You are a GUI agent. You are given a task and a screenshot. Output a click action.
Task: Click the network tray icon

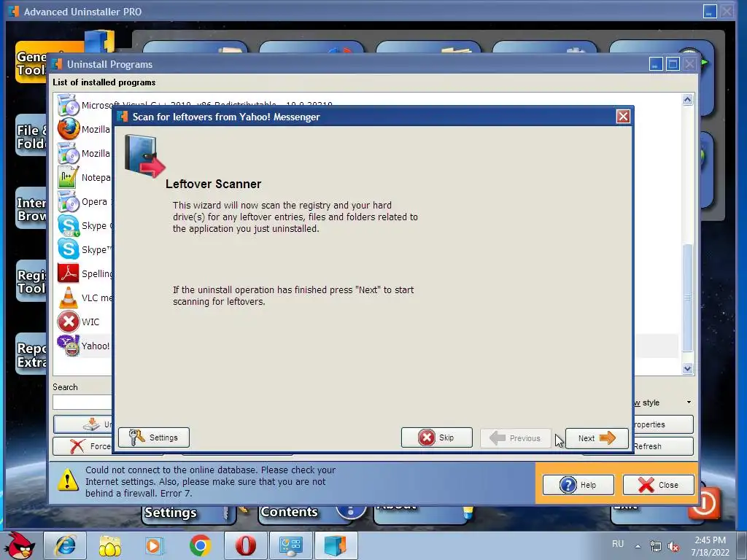(656, 546)
